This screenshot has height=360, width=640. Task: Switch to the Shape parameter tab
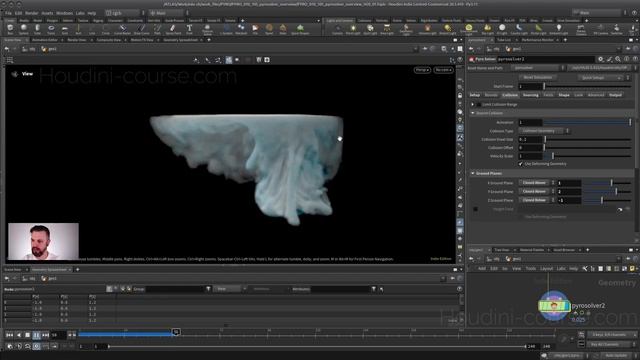tap(564, 95)
